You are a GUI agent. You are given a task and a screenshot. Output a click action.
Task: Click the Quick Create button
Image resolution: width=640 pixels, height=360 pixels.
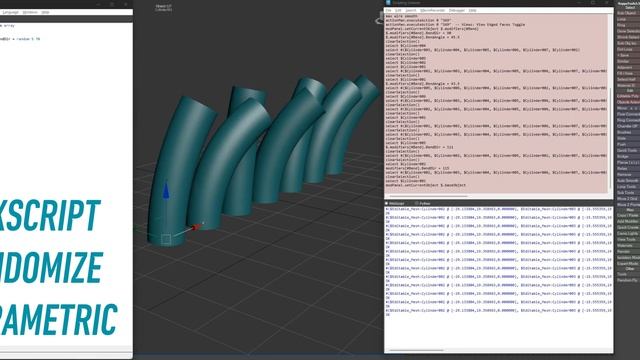click(x=628, y=227)
